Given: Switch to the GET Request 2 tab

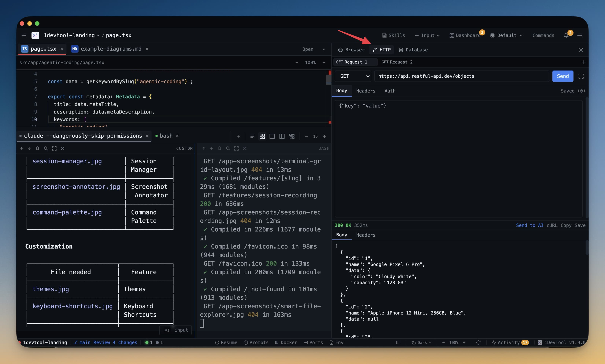Looking at the screenshot, I should pyautogui.click(x=397, y=62).
